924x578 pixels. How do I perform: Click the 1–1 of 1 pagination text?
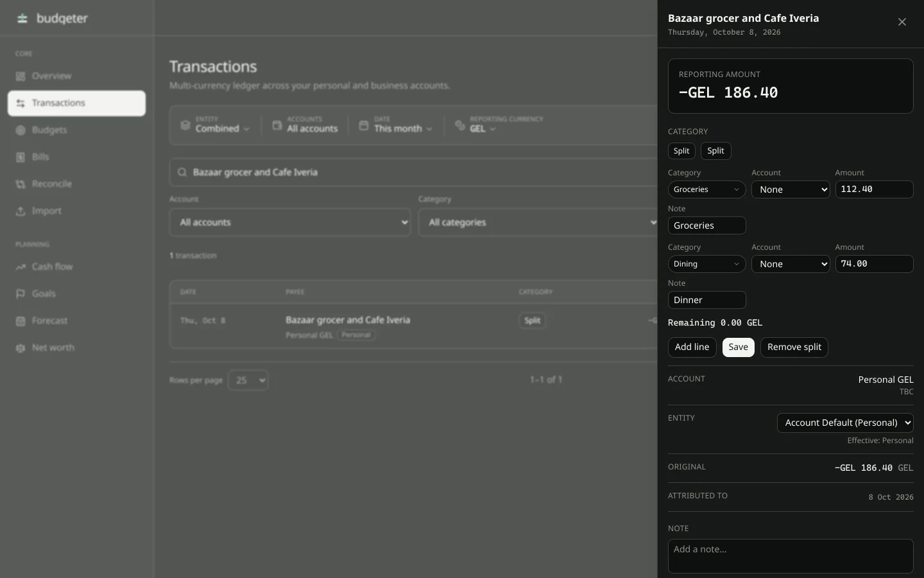coord(546,380)
